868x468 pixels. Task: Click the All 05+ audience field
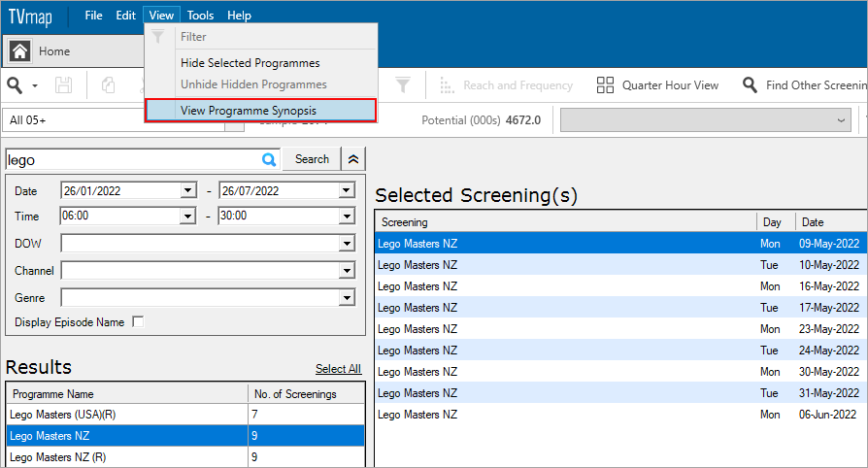(114, 120)
